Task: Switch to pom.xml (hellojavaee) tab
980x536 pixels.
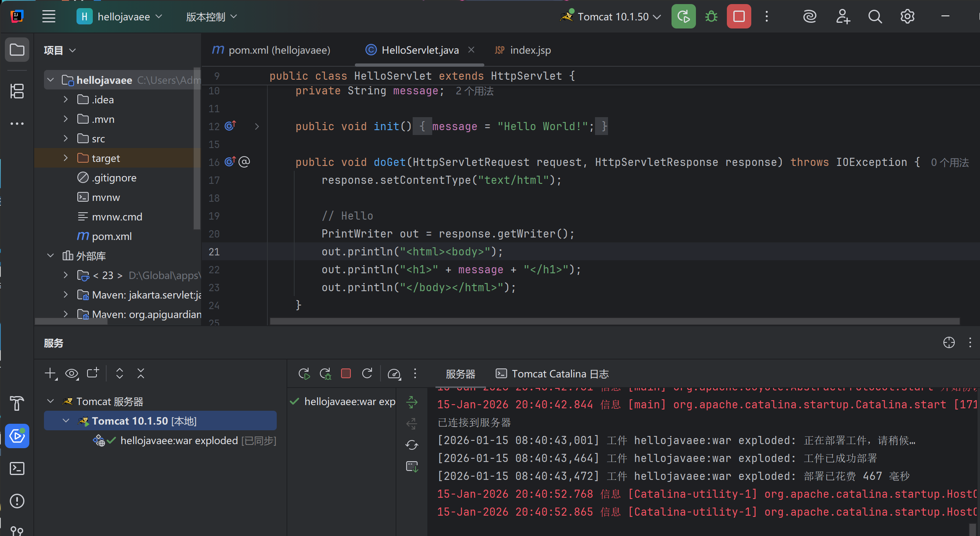Action: click(x=271, y=50)
